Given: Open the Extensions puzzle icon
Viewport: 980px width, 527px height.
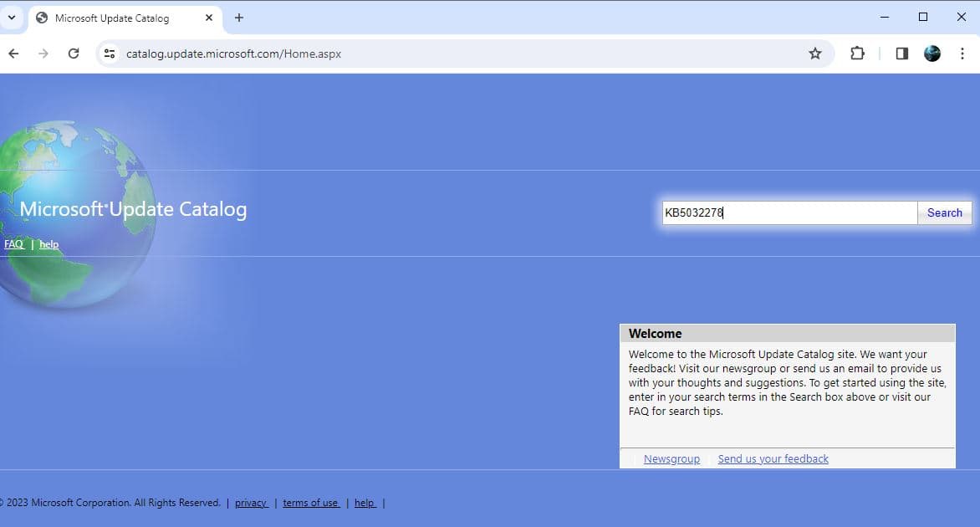Looking at the screenshot, I should [x=858, y=54].
